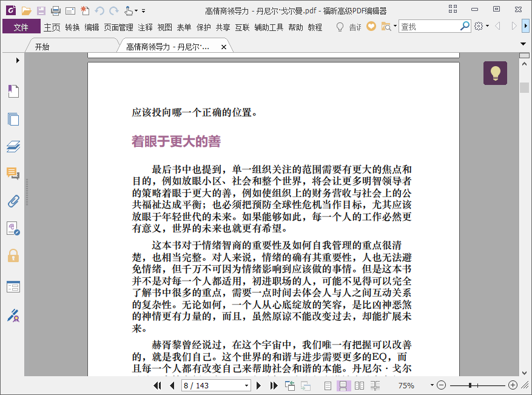
Task: Open the Comments panel icon
Action: pos(13,174)
